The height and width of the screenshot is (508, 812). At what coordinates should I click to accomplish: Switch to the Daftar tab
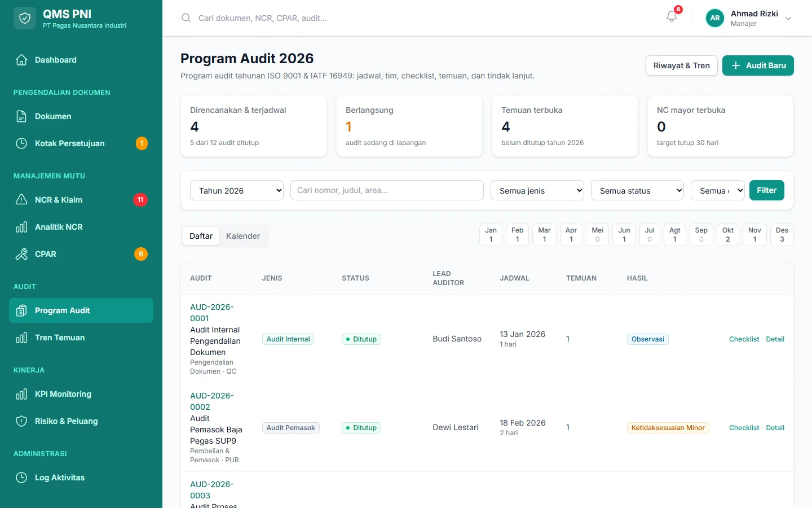click(201, 236)
